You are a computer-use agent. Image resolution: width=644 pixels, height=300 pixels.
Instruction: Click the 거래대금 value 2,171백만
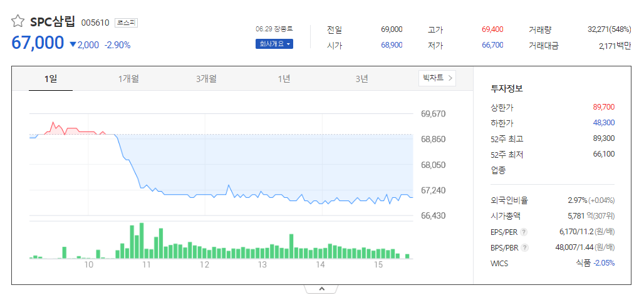click(x=615, y=46)
